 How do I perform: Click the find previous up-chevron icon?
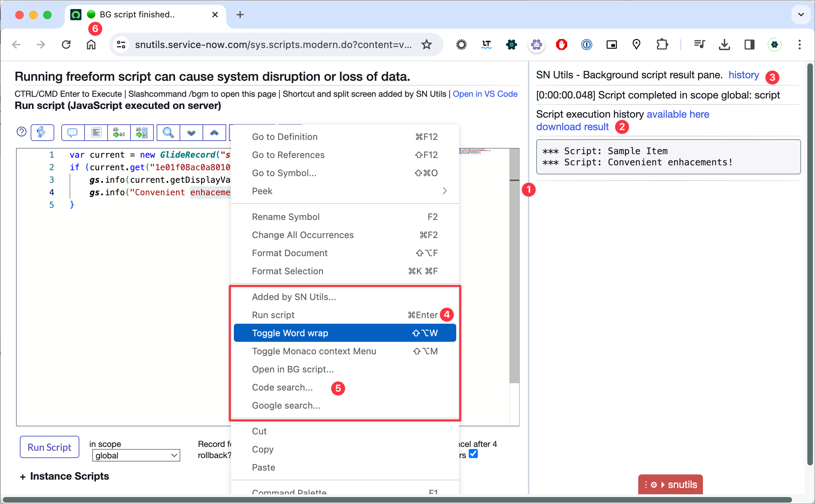[214, 133]
